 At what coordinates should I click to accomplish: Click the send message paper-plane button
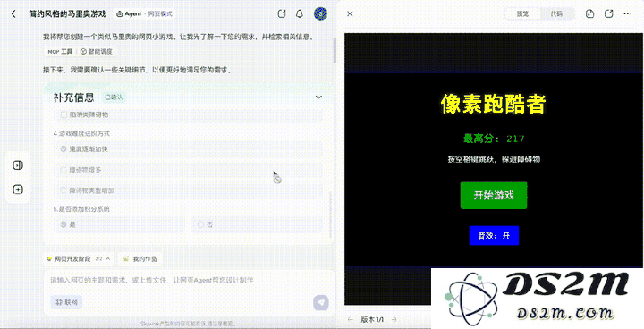[321, 303]
